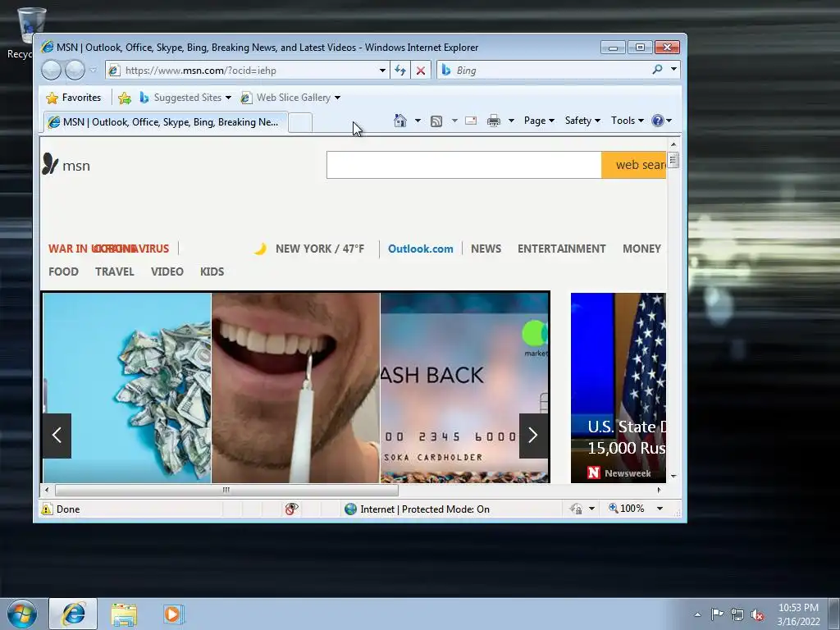Screen dimensions: 840x630
Task: Click the popup blocker status icon
Action: pos(291,509)
